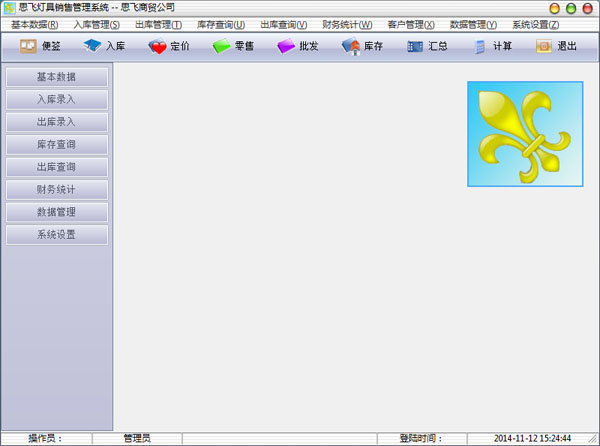Click the 定价 pricing heart icon

point(158,46)
